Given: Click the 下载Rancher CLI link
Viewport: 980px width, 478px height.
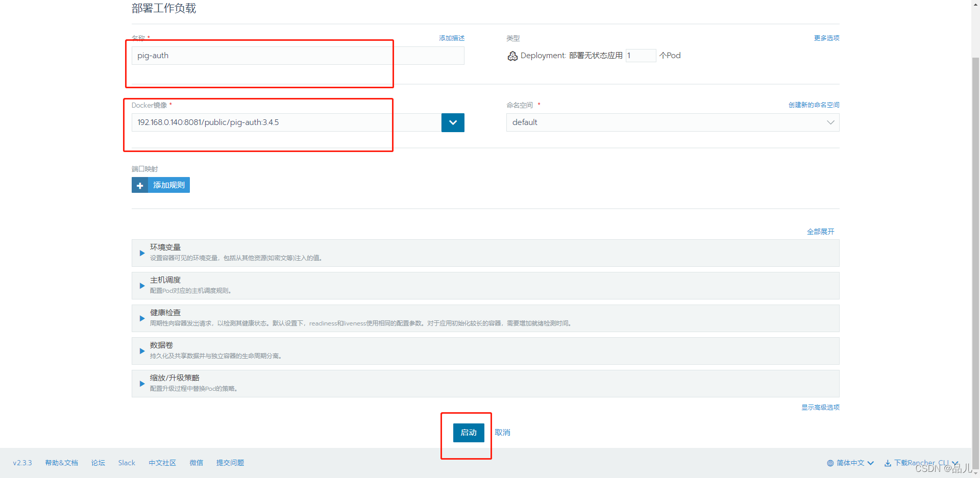Looking at the screenshot, I should coord(921,463).
